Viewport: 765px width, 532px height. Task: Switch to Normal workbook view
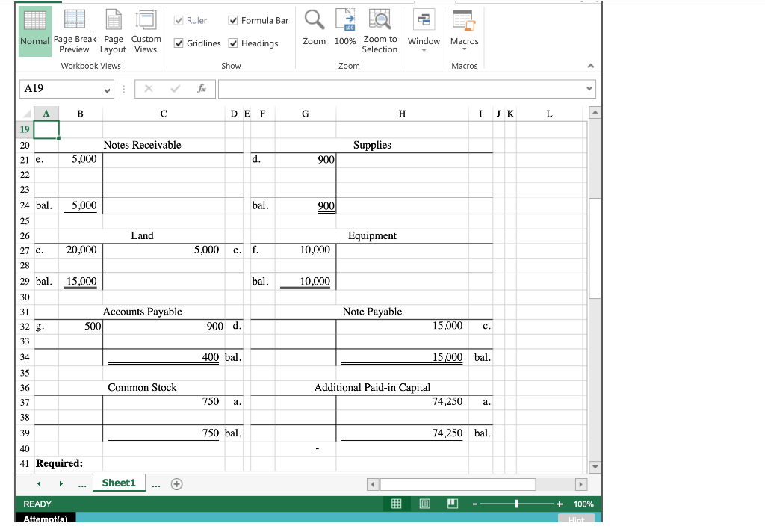34,31
